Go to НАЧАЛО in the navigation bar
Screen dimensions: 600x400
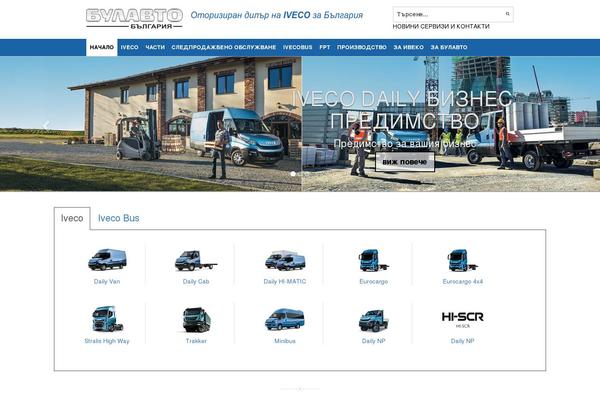tap(102, 47)
